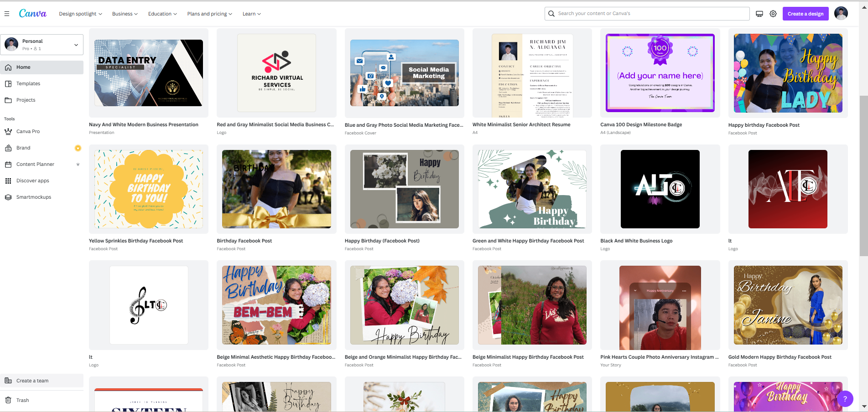Open the white treble clef LT logo thumbnail

coord(149,305)
